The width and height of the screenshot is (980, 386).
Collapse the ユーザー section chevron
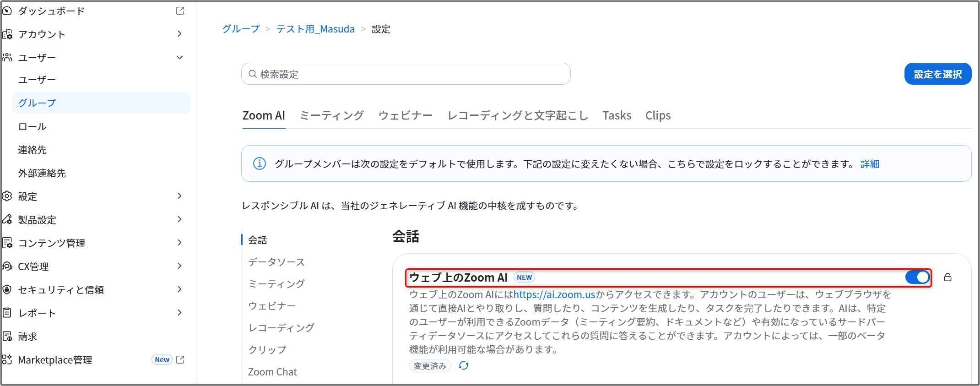click(179, 57)
